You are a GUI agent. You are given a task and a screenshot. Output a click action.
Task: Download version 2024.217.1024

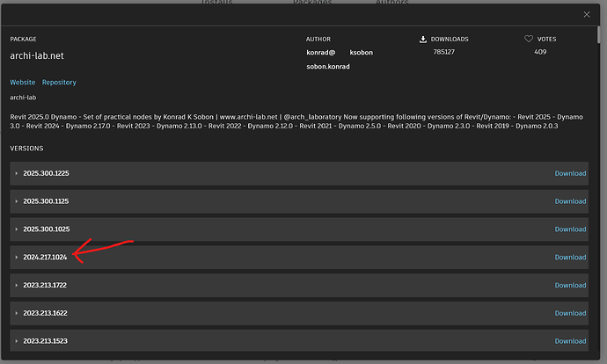point(570,258)
